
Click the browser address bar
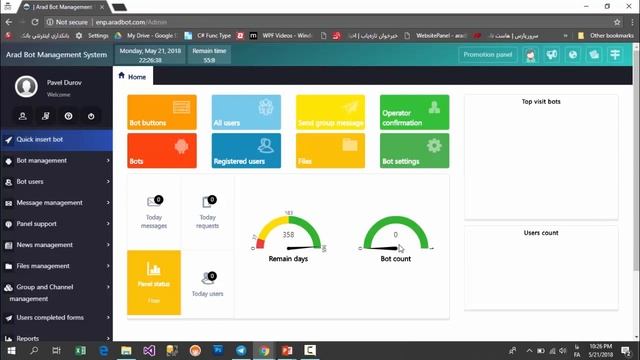327,22
